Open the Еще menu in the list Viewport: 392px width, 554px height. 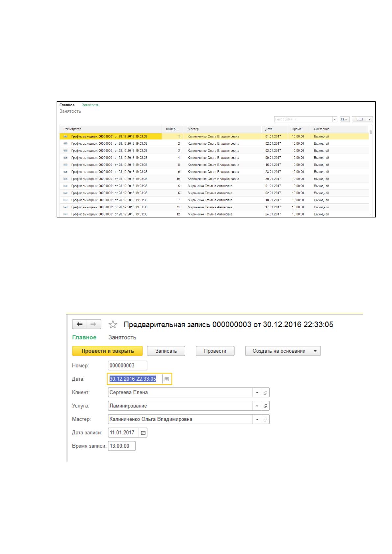[x=362, y=119]
